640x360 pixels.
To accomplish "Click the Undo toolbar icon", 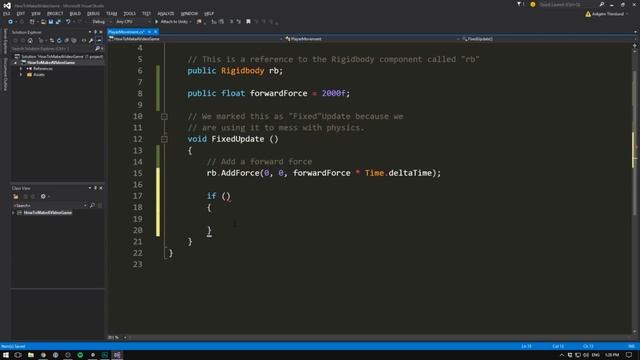I will (68, 22).
